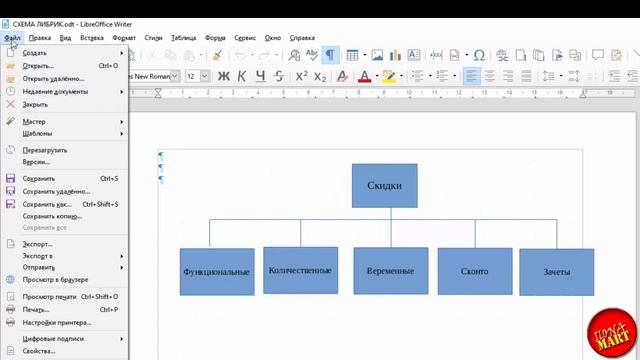The image size is (640, 360).
Task: Toggle Underline (Ч) formatting
Action: click(x=260, y=76)
